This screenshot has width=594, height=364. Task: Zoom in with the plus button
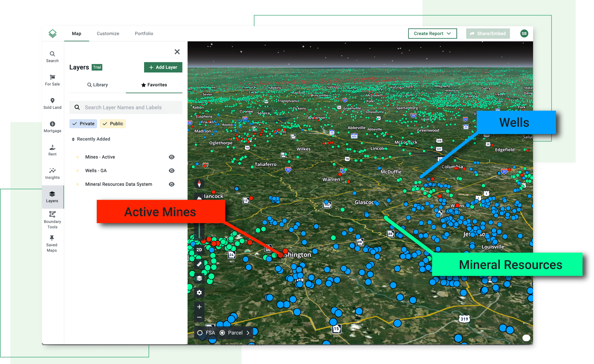point(199,307)
